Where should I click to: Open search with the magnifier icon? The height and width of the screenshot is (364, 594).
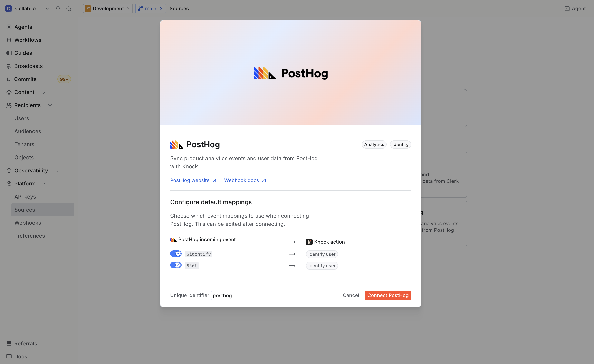coord(69,9)
